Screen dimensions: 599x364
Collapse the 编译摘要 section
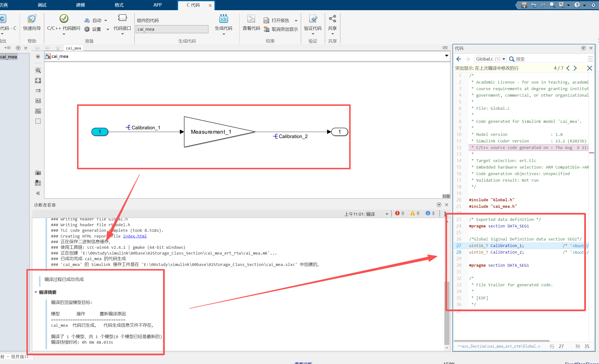pyautogui.click(x=36, y=292)
